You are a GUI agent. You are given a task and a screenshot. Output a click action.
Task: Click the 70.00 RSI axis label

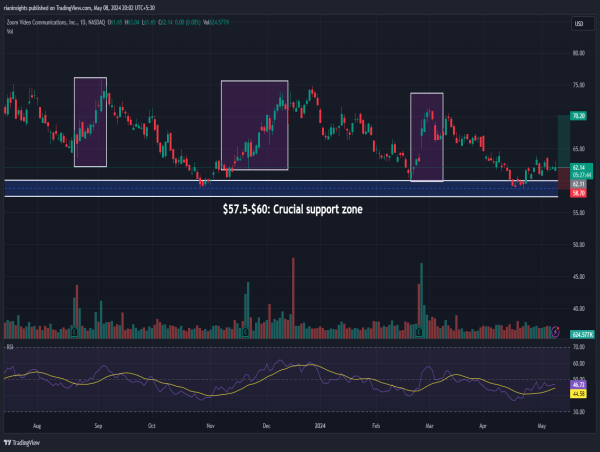(x=579, y=347)
